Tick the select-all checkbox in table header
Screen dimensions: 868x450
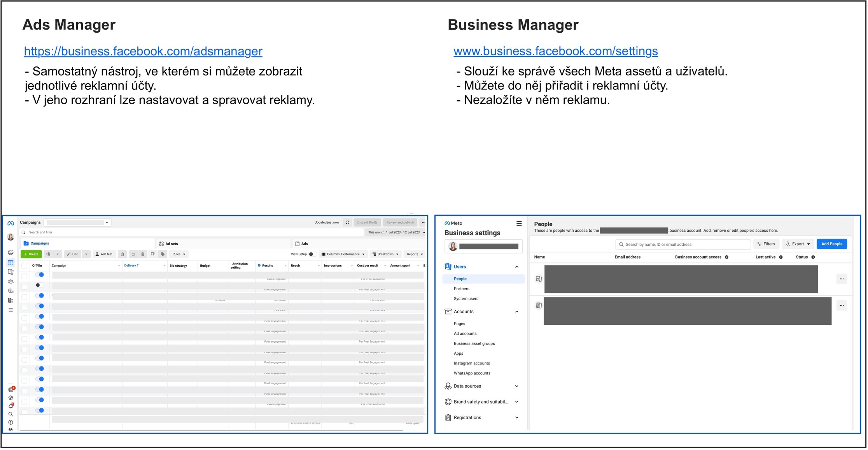24,266
